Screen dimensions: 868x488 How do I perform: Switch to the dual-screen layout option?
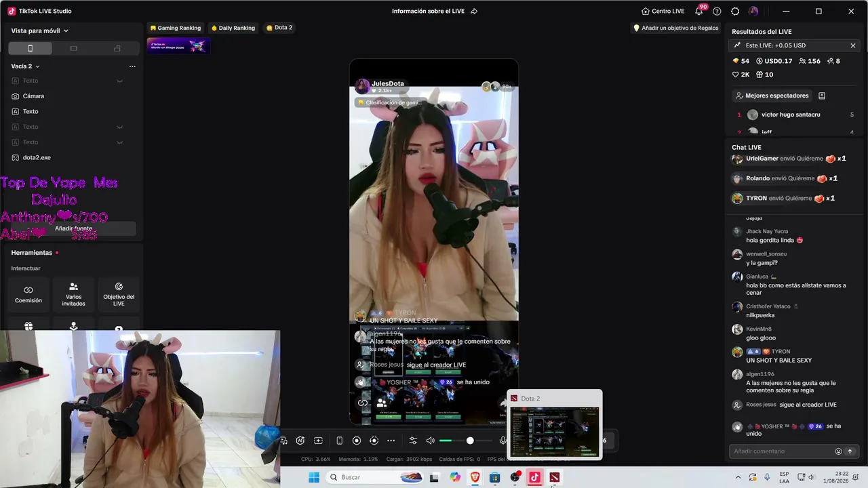coord(117,48)
